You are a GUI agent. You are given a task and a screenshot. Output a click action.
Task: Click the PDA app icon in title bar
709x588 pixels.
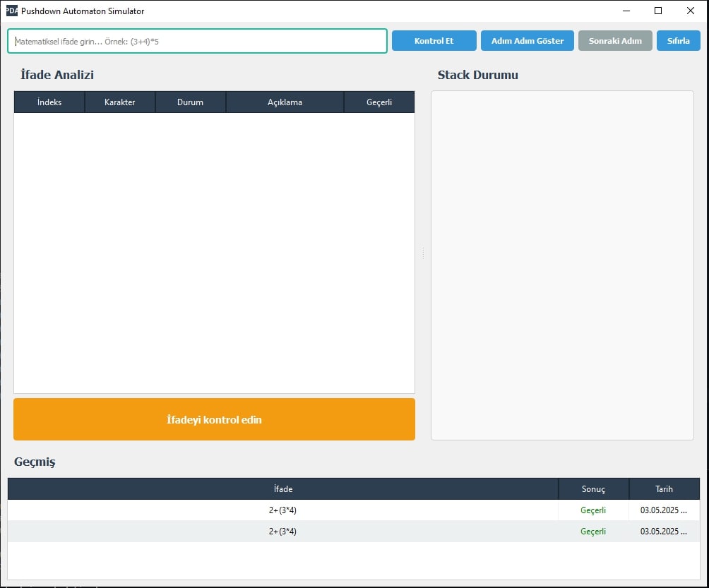[x=11, y=11]
